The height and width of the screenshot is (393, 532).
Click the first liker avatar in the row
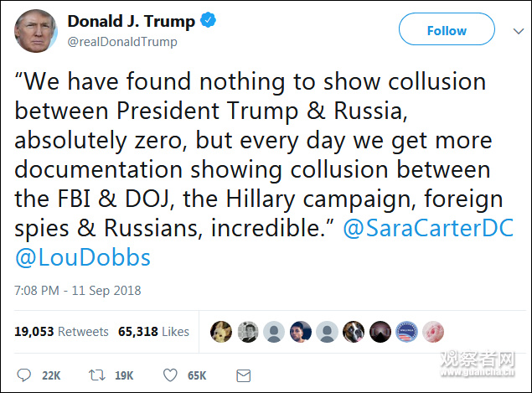click(221, 332)
